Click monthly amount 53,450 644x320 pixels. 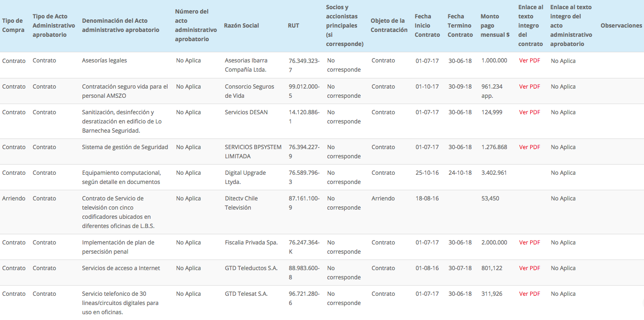tap(491, 198)
